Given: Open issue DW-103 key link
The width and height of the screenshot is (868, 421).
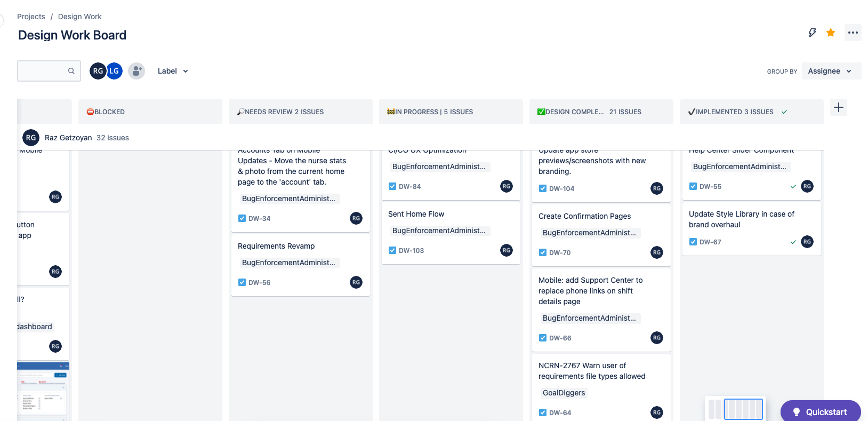Looking at the screenshot, I should pyautogui.click(x=412, y=251).
